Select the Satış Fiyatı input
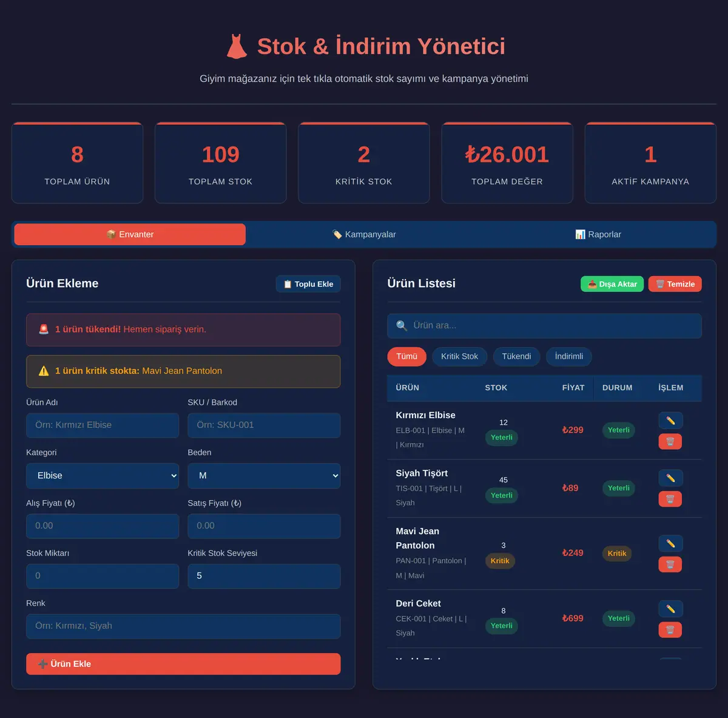 click(264, 526)
